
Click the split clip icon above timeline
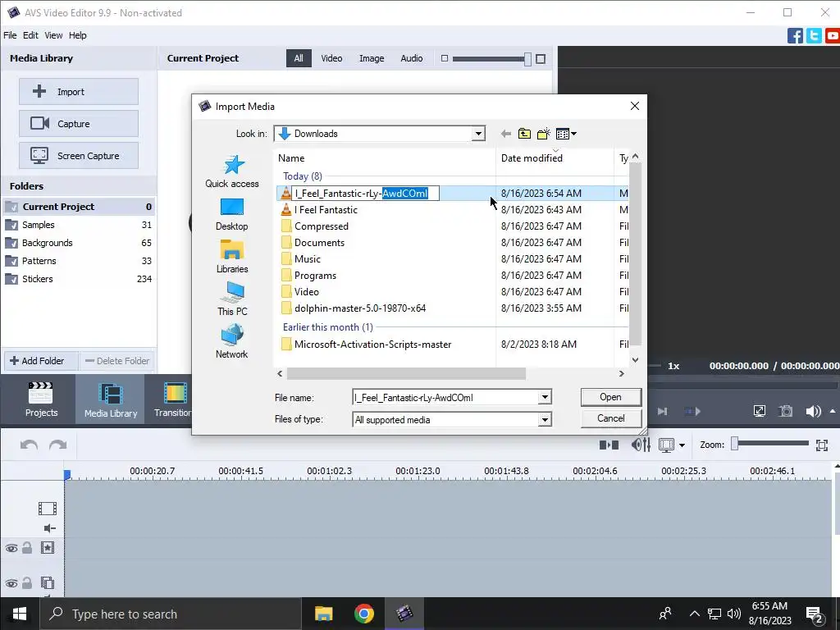pyautogui.click(x=609, y=445)
